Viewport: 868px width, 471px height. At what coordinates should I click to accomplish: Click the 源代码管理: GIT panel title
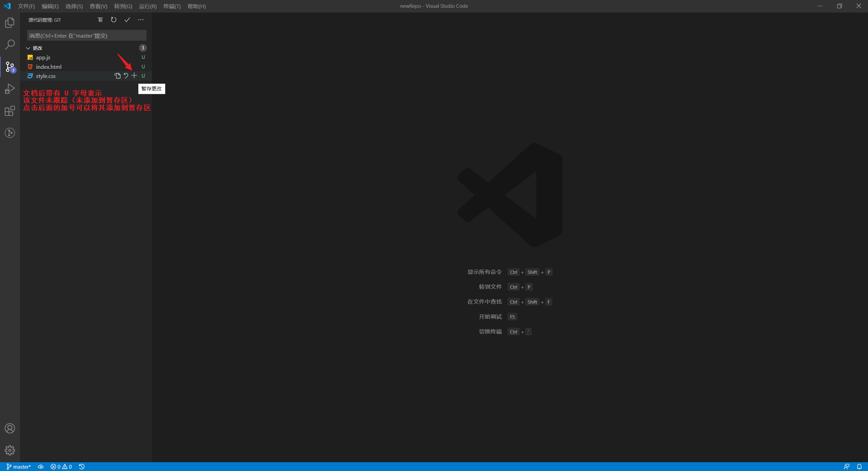click(45, 20)
